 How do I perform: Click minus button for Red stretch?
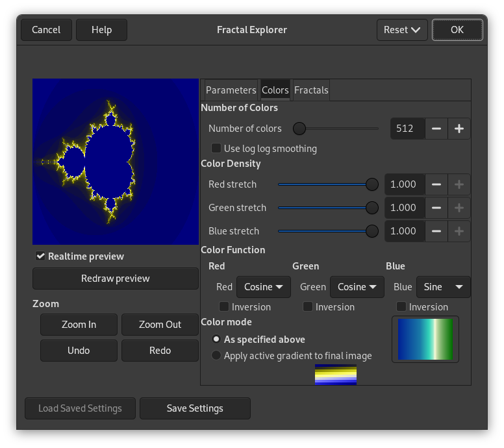436,184
